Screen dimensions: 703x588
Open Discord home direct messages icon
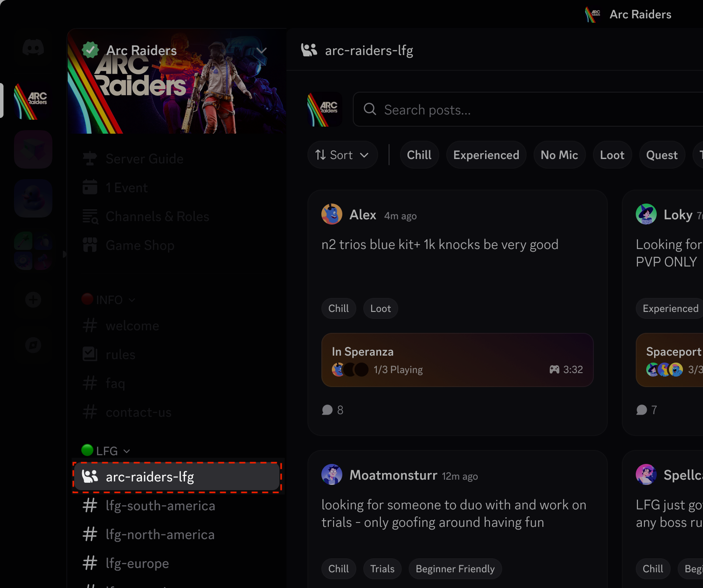coord(33,47)
